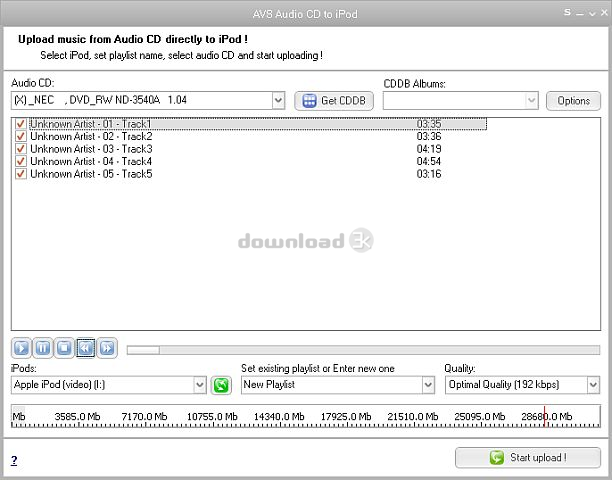Click the Pause playback button

tap(43, 347)
